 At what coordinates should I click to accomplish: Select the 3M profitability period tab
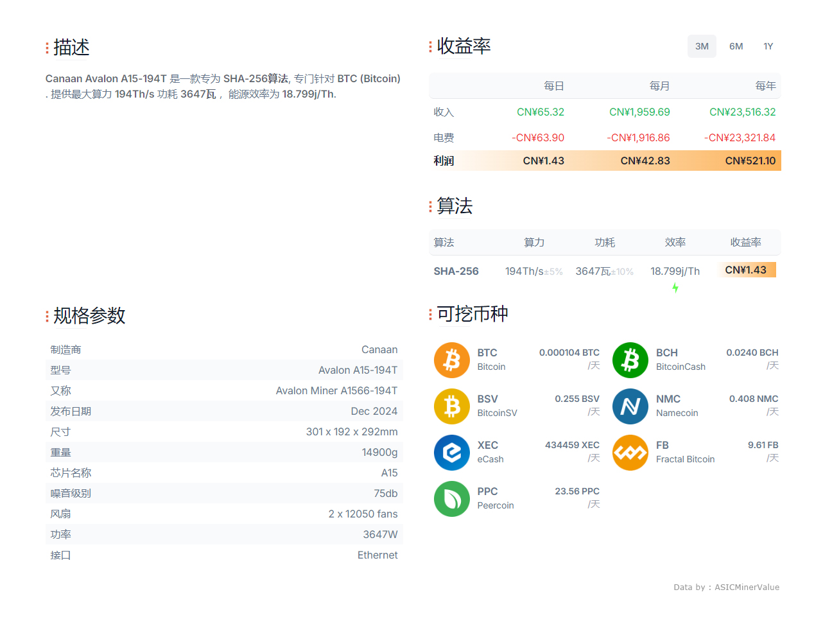pyautogui.click(x=702, y=46)
